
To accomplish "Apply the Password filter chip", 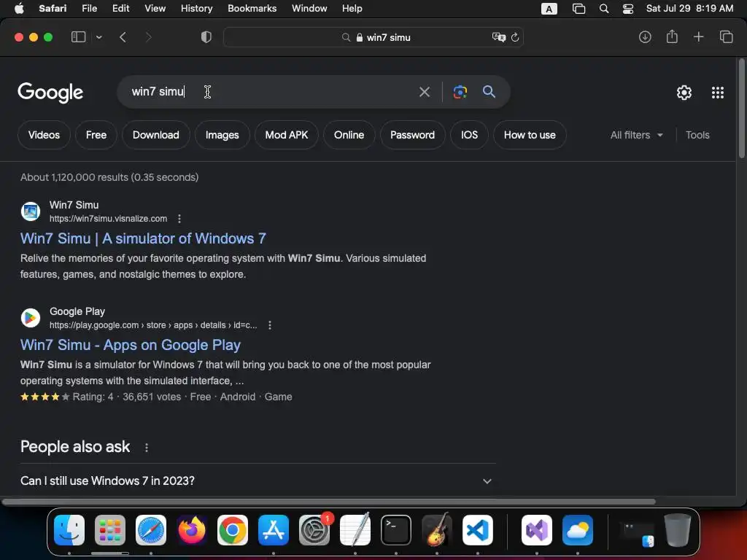I will pos(412,135).
